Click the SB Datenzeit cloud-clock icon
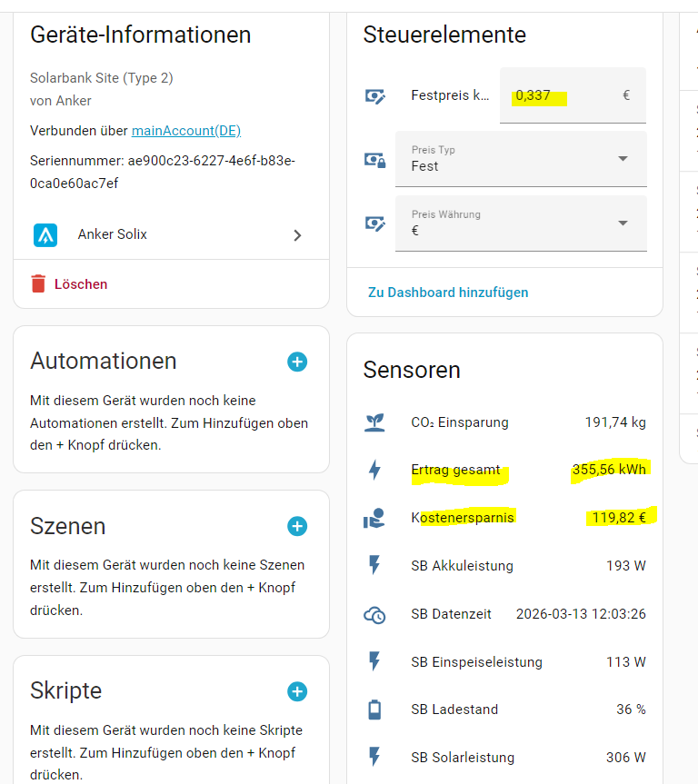The height and width of the screenshot is (784, 698). [374, 614]
